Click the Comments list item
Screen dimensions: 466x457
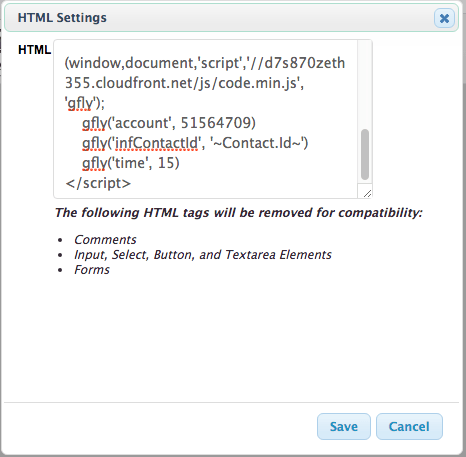coord(105,240)
